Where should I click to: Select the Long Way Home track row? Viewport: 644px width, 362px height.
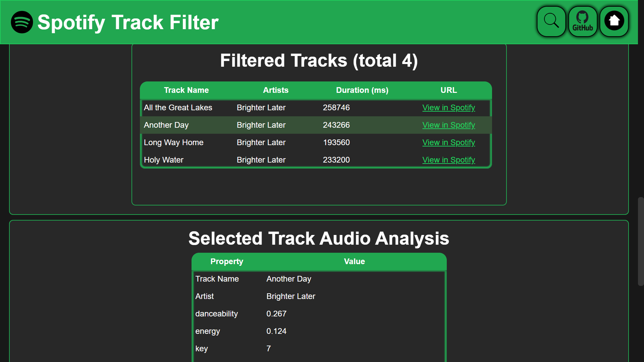pyautogui.click(x=316, y=142)
